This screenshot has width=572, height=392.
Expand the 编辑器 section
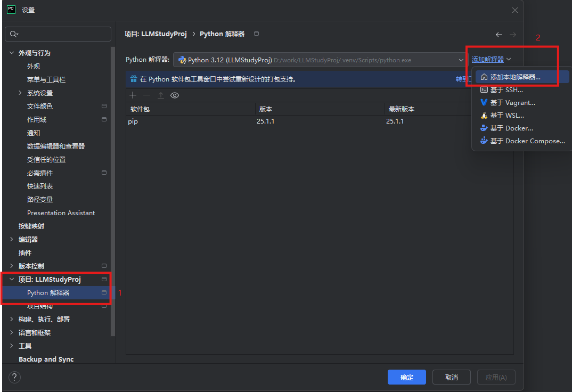(x=12, y=239)
